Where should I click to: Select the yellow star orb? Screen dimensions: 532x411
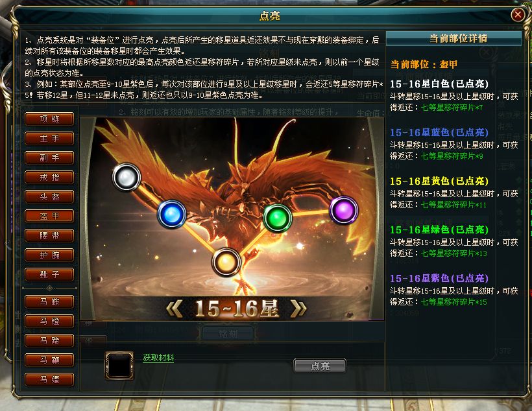pos(226,262)
